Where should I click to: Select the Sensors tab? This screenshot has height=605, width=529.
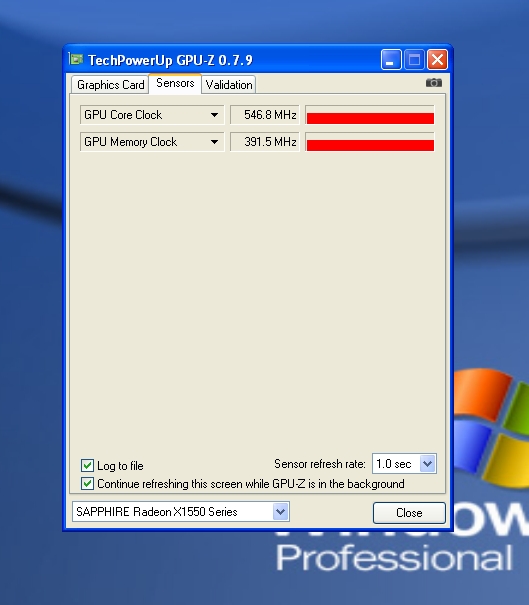[175, 83]
